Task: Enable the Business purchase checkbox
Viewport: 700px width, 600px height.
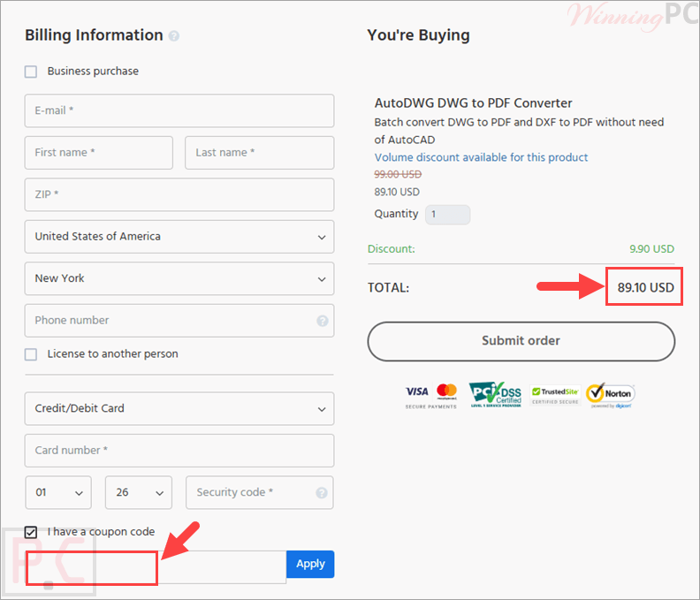Action: pyautogui.click(x=31, y=72)
